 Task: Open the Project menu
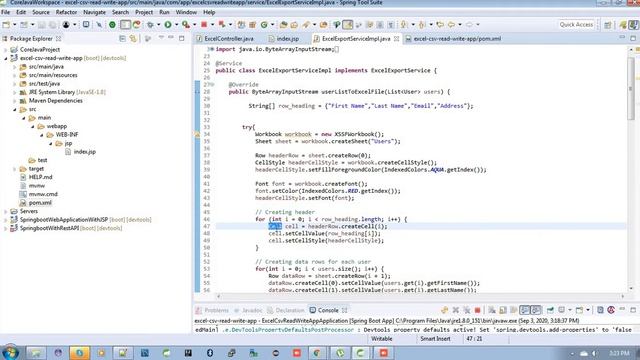(x=144, y=12)
